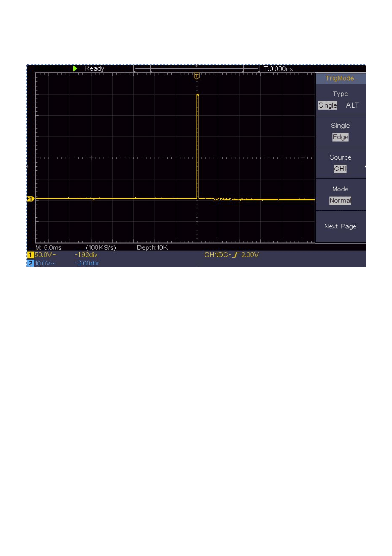Switch trigger type to ALT

tap(352, 105)
